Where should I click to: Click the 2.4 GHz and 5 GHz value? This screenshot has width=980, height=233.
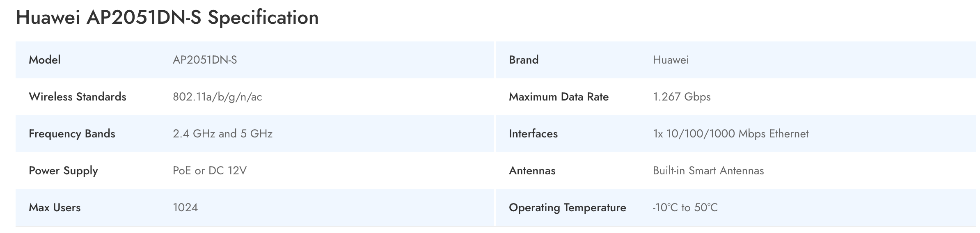(x=223, y=134)
